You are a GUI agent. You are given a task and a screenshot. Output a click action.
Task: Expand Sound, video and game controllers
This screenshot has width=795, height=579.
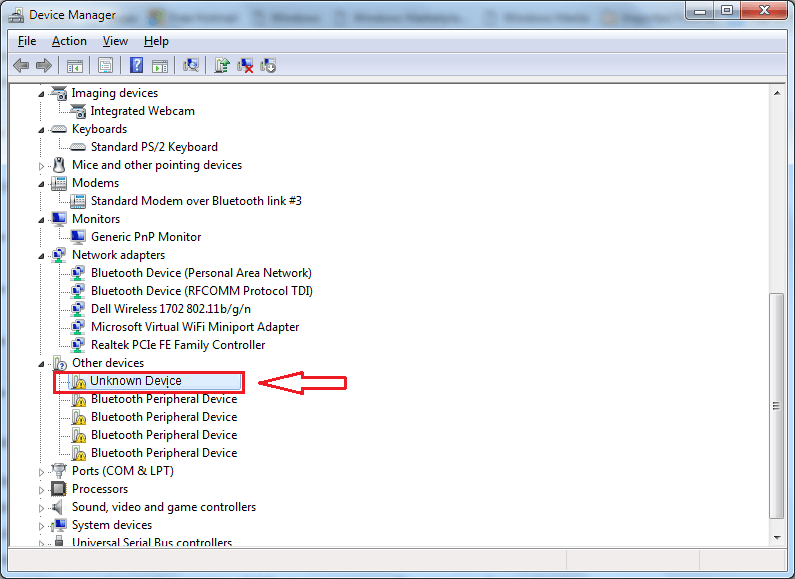(x=42, y=508)
